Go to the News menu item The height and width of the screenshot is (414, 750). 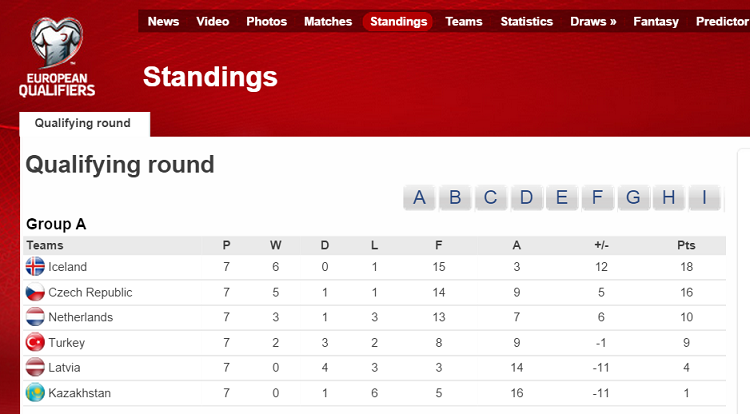point(163,21)
